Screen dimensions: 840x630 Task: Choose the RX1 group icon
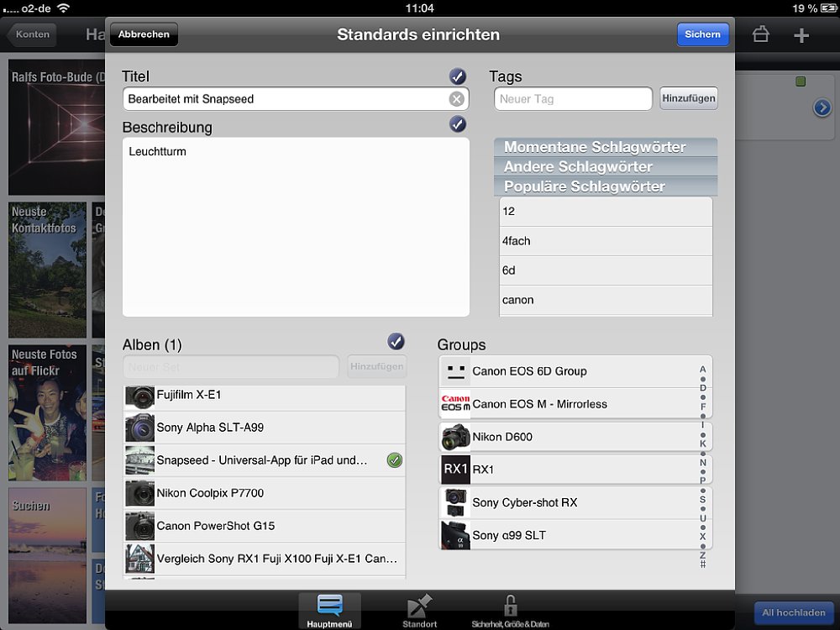click(x=455, y=470)
